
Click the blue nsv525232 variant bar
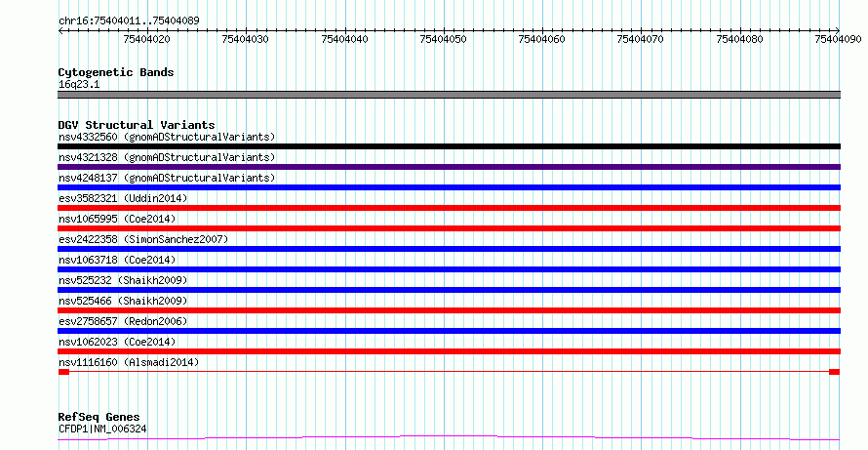point(449,290)
